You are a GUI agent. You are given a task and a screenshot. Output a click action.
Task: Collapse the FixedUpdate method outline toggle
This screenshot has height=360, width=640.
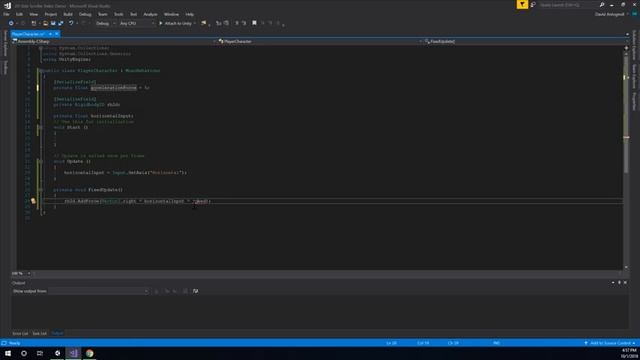[x=40, y=190]
